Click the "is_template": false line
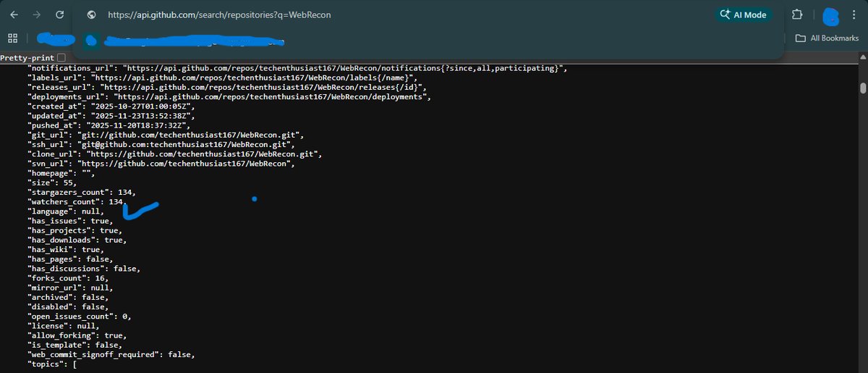868x373 pixels. 75,345
